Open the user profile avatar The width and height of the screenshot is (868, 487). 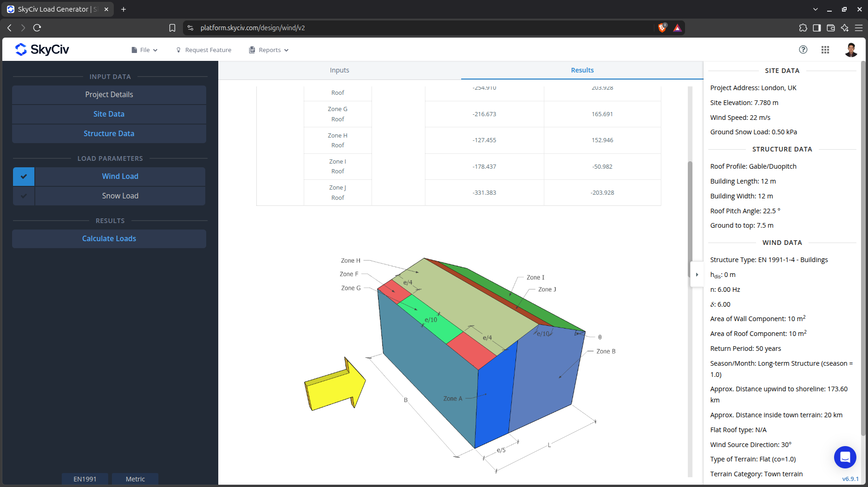point(851,50)
